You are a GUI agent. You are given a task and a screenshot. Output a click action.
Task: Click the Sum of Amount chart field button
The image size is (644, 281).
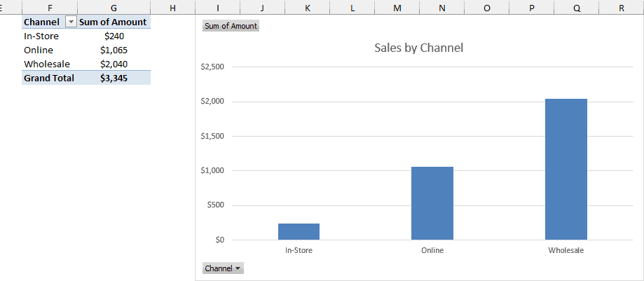[231, 26]
